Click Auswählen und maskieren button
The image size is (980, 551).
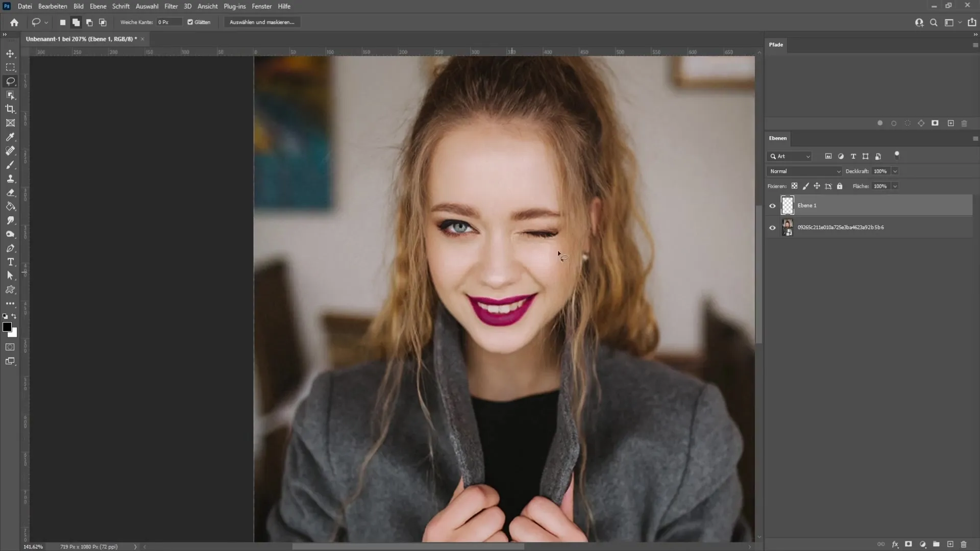click(x=262, y=22)
